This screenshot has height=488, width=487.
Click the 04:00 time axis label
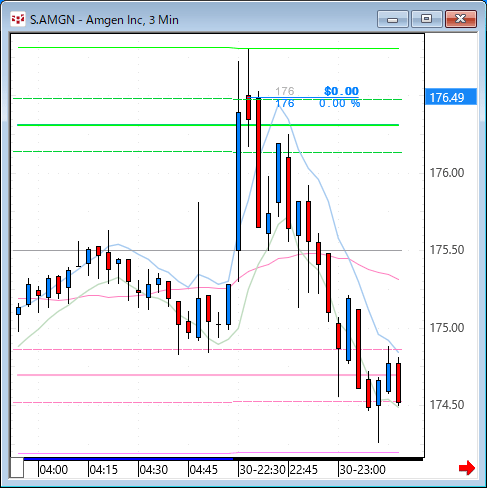pos(54,470)
